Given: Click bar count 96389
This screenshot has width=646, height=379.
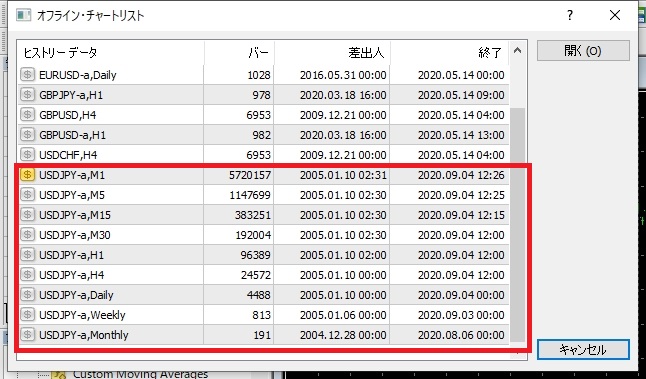Looking at the screenshot, I should [x=256, y=255].
